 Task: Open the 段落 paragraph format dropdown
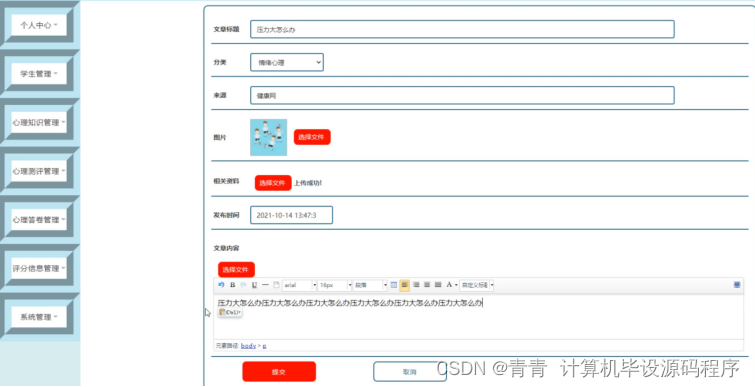[370, 285]
